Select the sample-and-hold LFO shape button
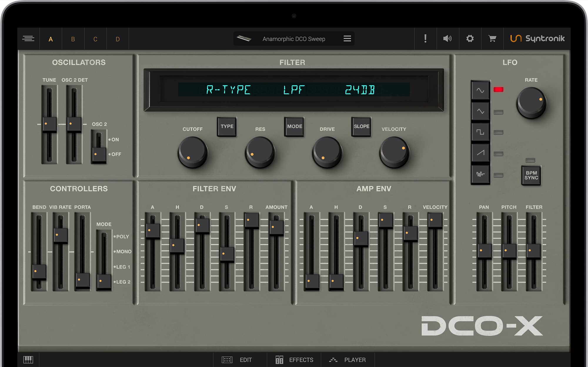588x367 pixels. pos(480,174)
